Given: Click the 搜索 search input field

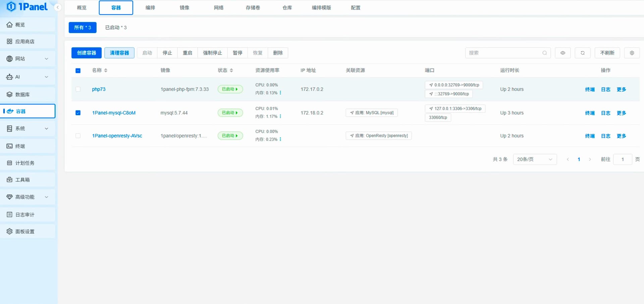Looking at the screenshot, I should (503, 53).
